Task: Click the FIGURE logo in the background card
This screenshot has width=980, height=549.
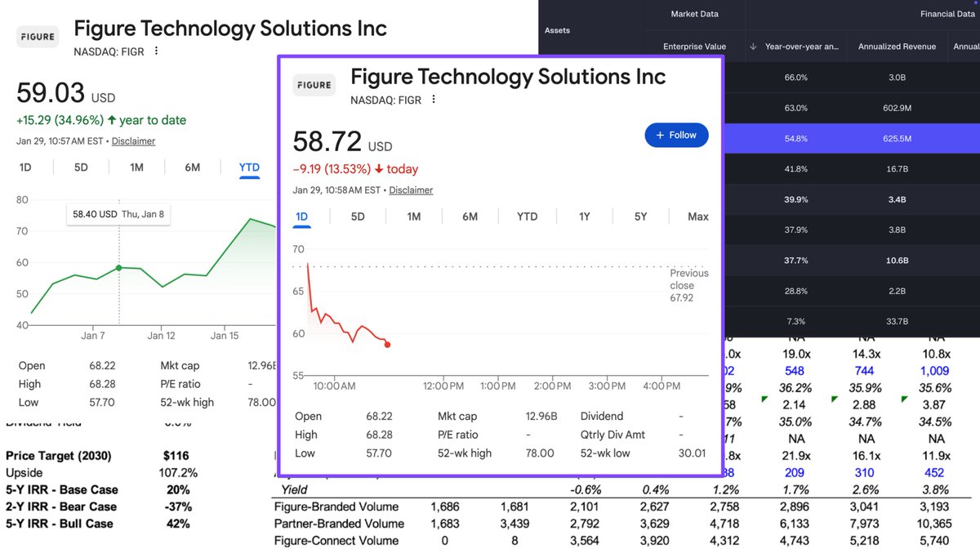Action: [x=38, y=37]
